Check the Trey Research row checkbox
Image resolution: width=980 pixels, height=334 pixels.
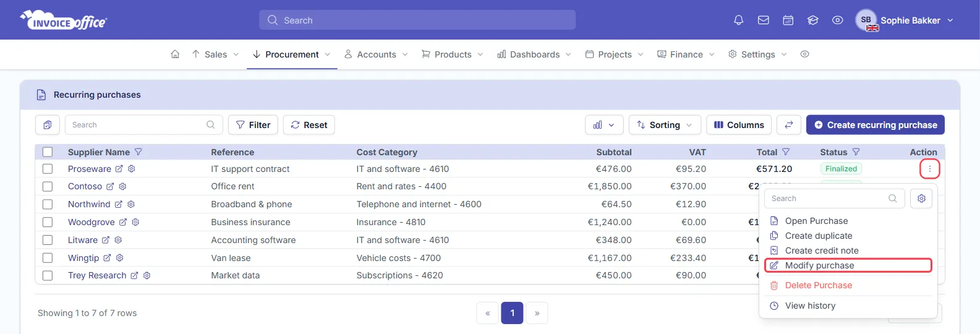(x=48, y=276)
